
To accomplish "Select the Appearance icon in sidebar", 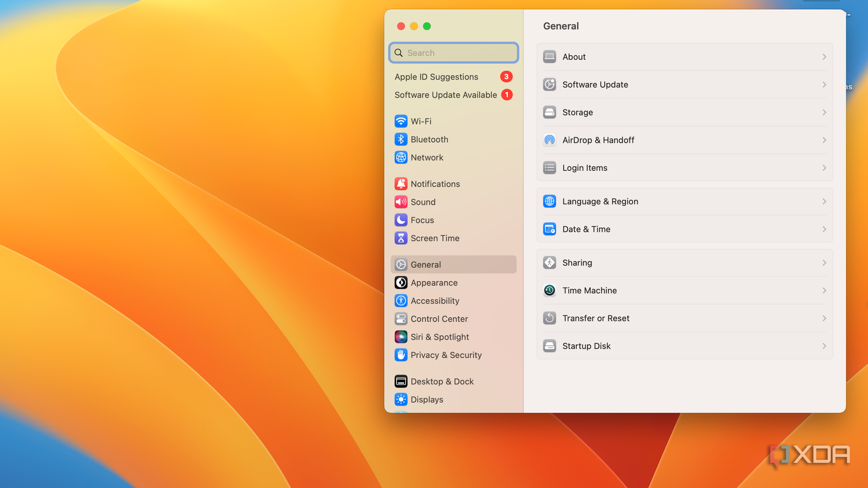I will [x=401, y=282].
